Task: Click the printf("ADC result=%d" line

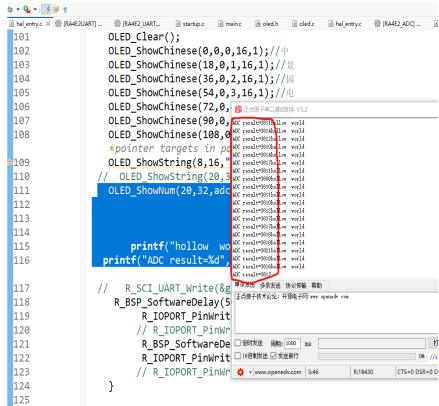Action: (166, 260)
